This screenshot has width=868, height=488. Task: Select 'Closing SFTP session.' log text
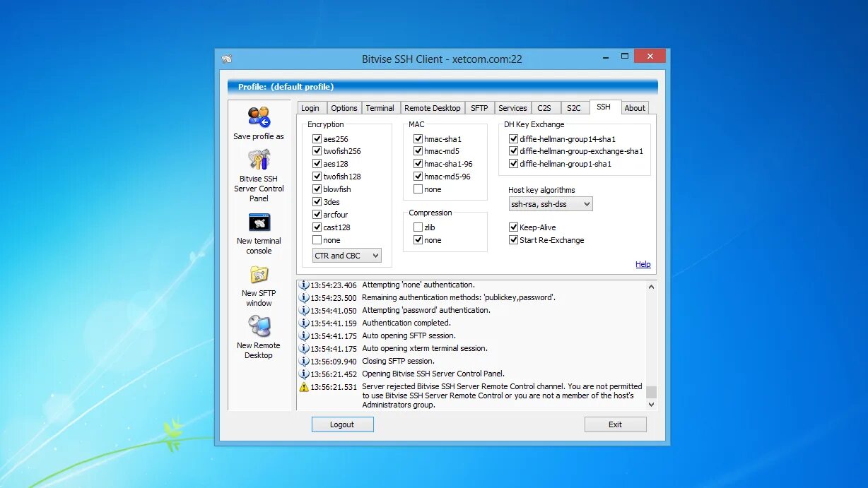pos(398,362)
